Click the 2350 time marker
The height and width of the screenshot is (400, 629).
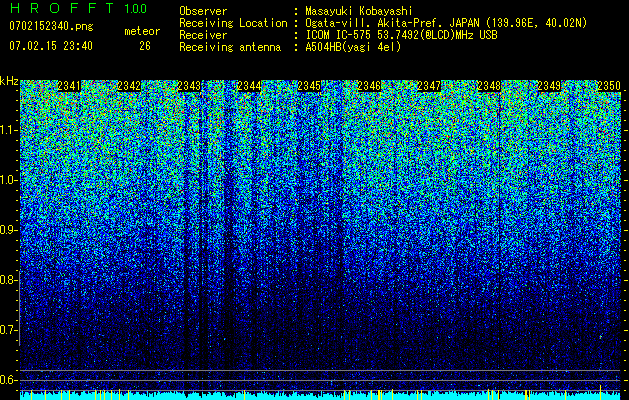point(609,86)
